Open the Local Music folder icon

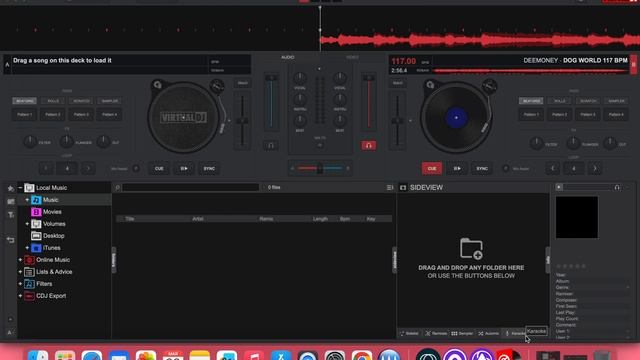coord(29,188)
